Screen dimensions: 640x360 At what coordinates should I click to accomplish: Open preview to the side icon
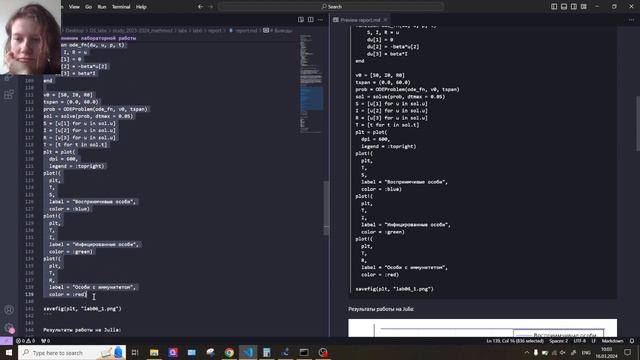coord(301,20)
